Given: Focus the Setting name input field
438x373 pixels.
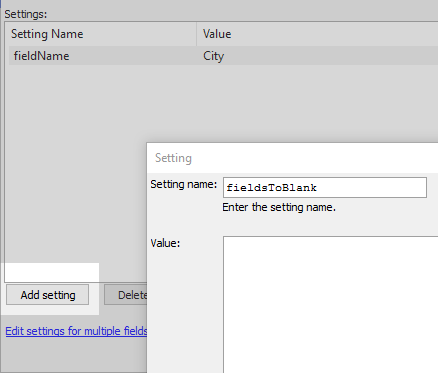Looking at the screenshot, I should 325,187.
